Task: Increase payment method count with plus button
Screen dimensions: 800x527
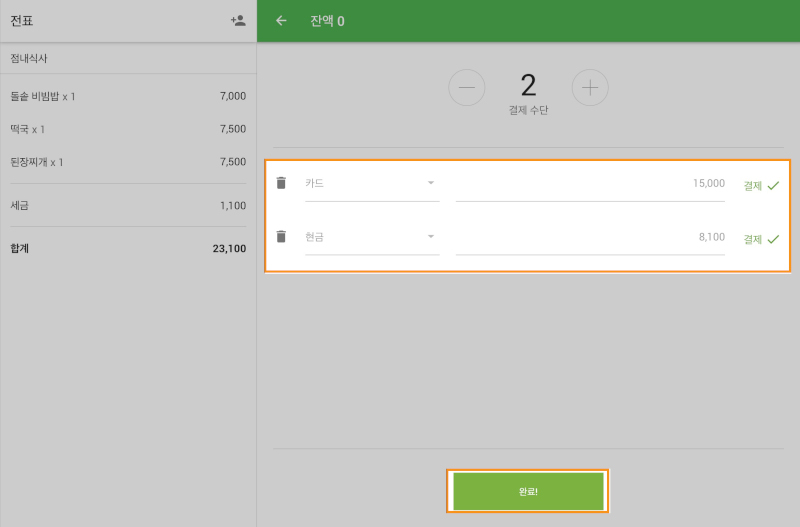Action: pyautogui.click(x=590, y=88)
